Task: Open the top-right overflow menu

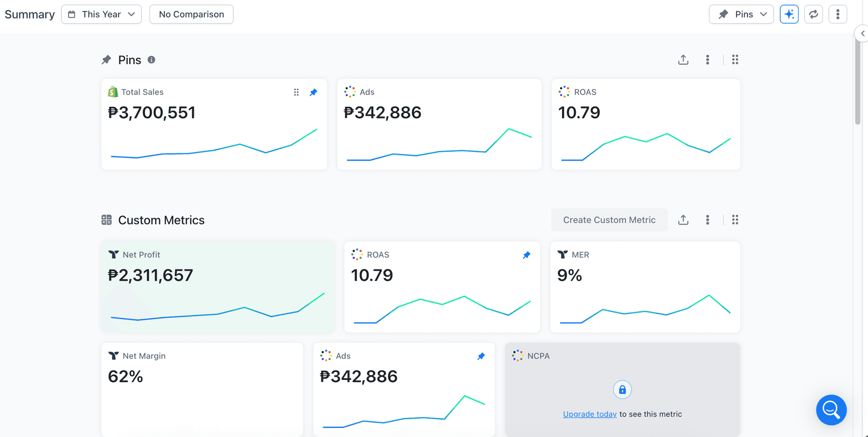Action: [838, 14]
